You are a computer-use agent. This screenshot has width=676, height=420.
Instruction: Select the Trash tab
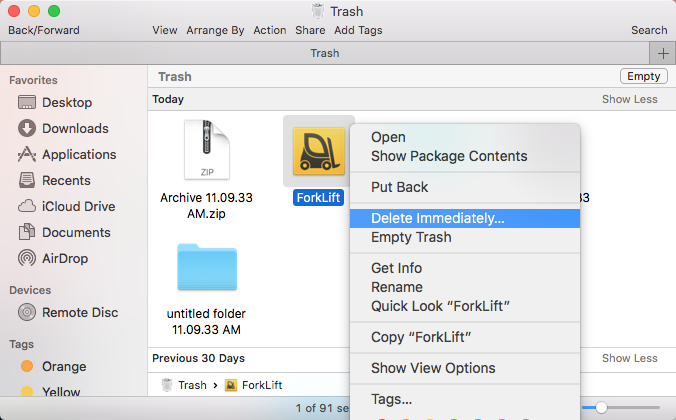(x=325, y=53)
